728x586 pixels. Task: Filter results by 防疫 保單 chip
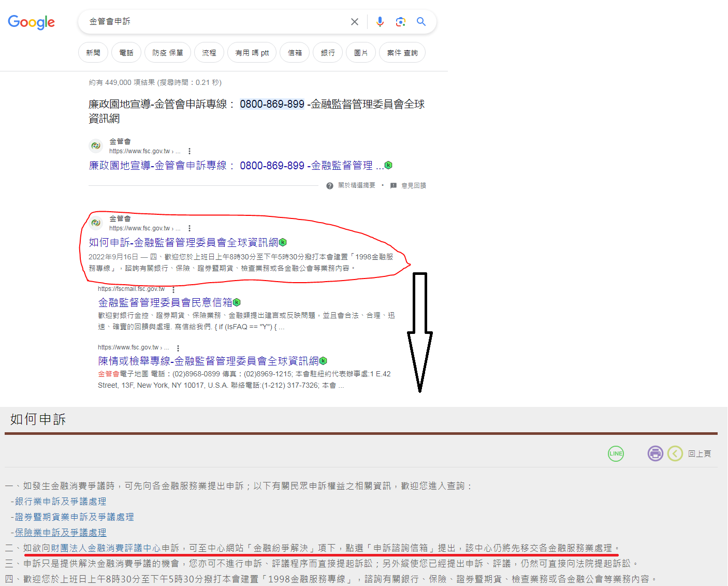(168, 53)
